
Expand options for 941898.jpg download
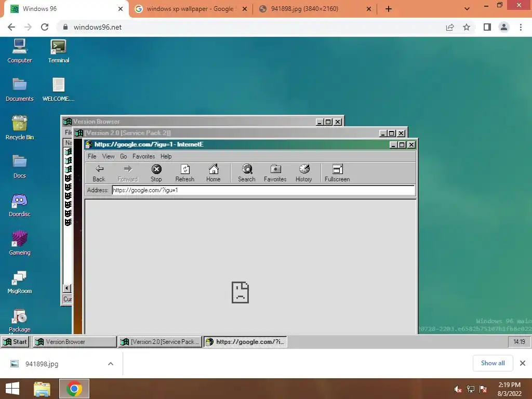(x=111, y=364)
